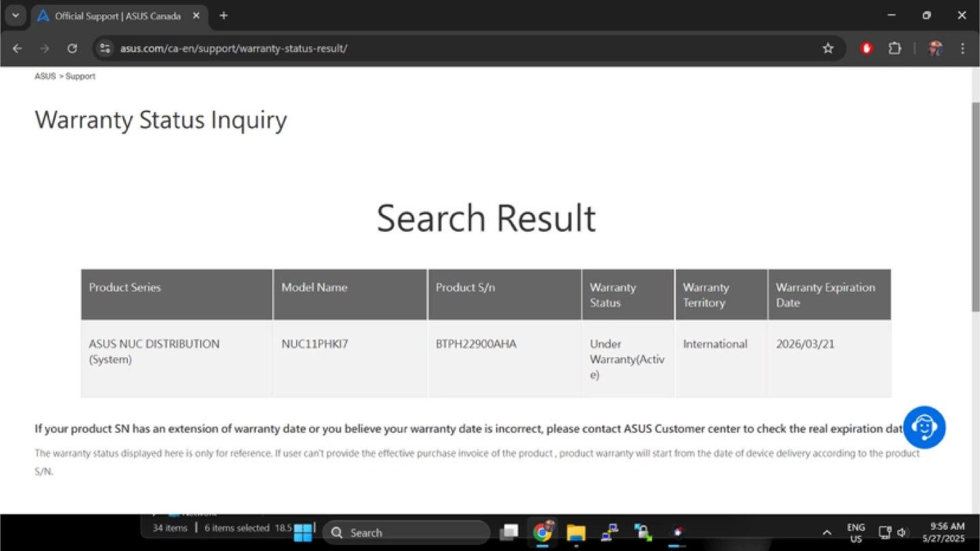The width and height of the screenshot is (980, 551).
Task: Click the Under Warranty(Active) status cell
Action: click(x=628, y=359)
